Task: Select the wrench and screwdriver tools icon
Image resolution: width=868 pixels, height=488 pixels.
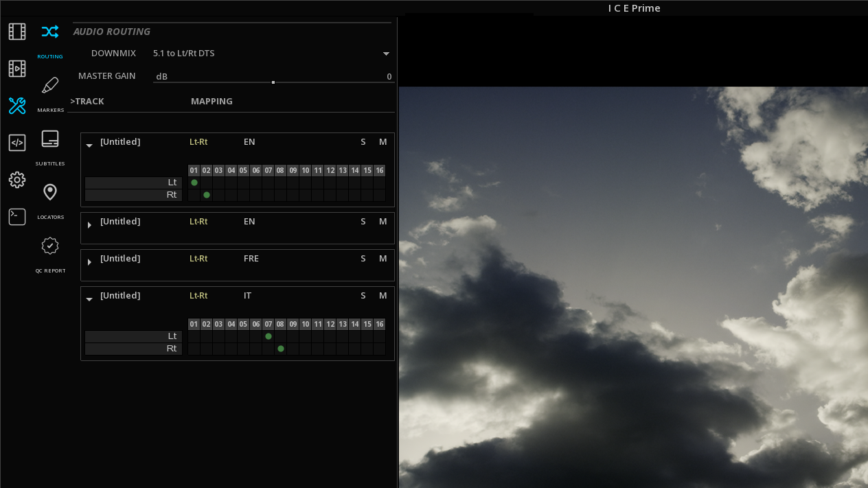Action: (x=17, y=106)
